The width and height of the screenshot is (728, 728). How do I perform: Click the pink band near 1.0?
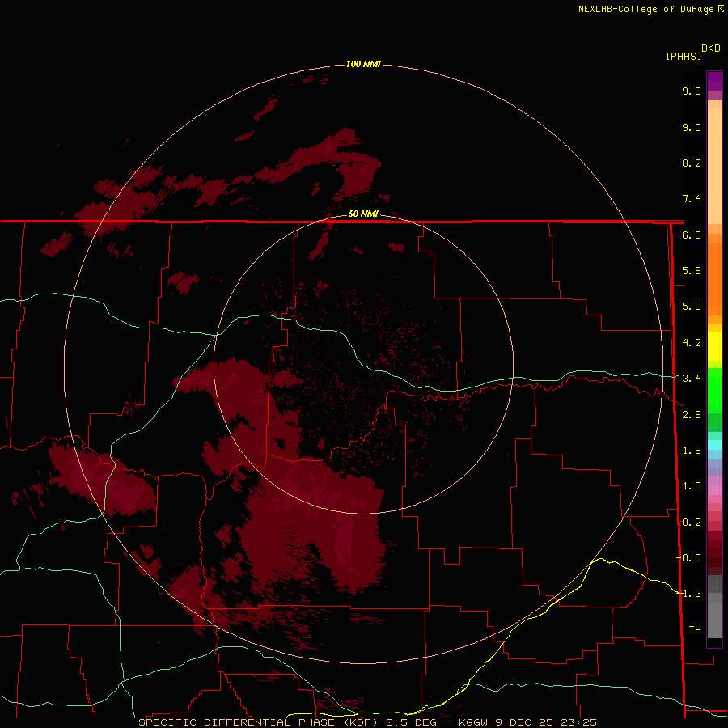714,490
